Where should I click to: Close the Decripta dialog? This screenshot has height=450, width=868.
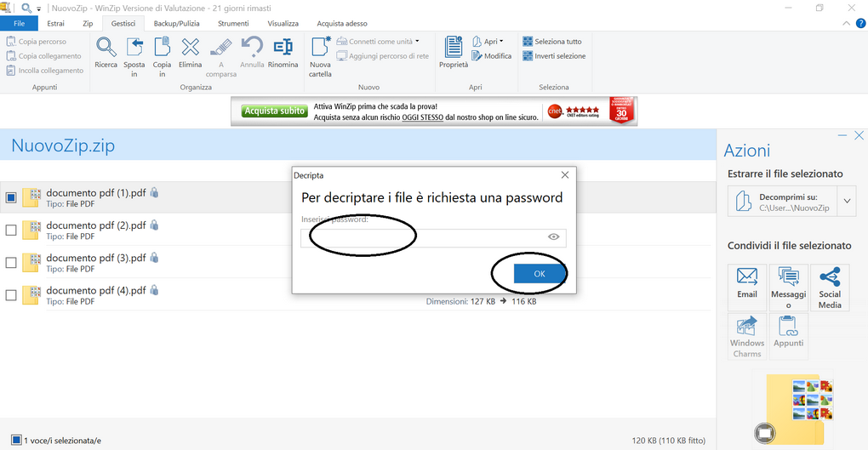pyautogui.click(x=565, y=175)
